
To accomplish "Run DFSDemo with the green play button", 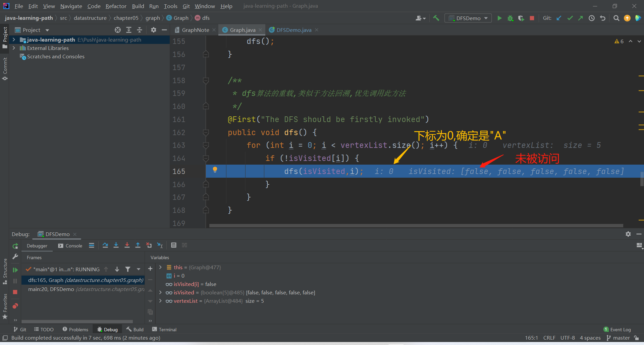I will pos(499,18).
